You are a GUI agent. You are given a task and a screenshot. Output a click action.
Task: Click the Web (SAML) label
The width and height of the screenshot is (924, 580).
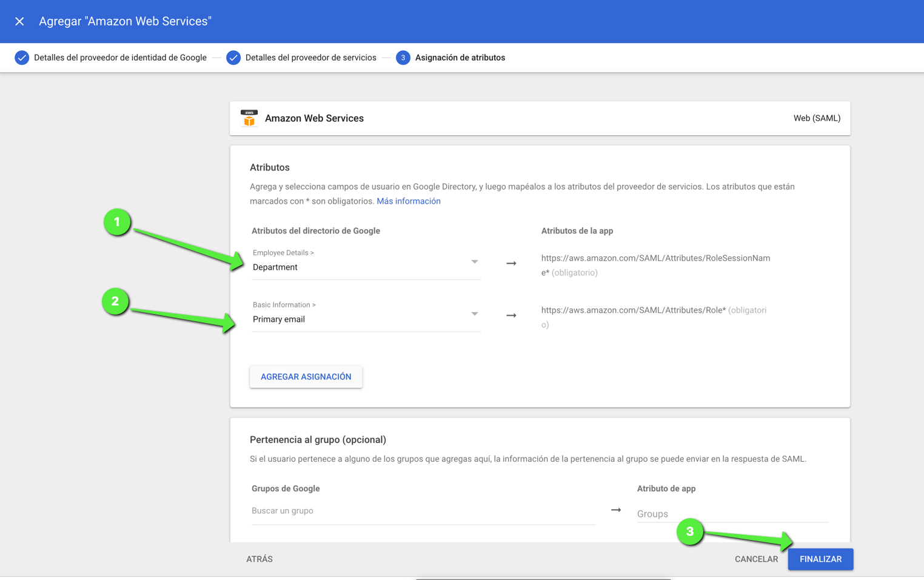pos(817,118)
